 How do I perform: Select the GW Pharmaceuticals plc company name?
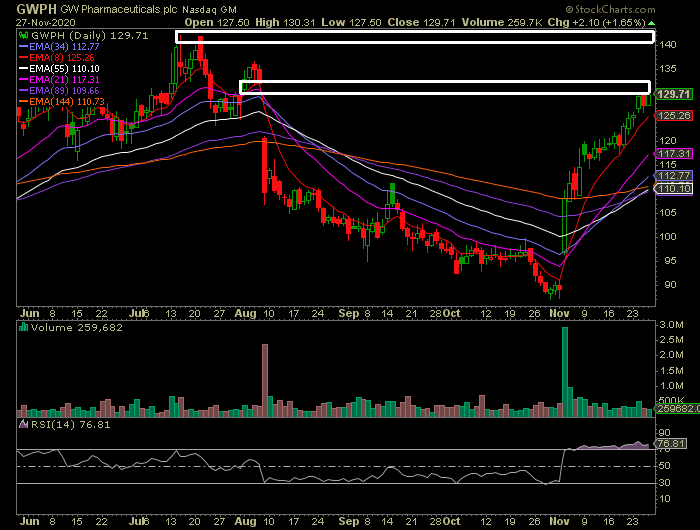click(x=119, y=9)
